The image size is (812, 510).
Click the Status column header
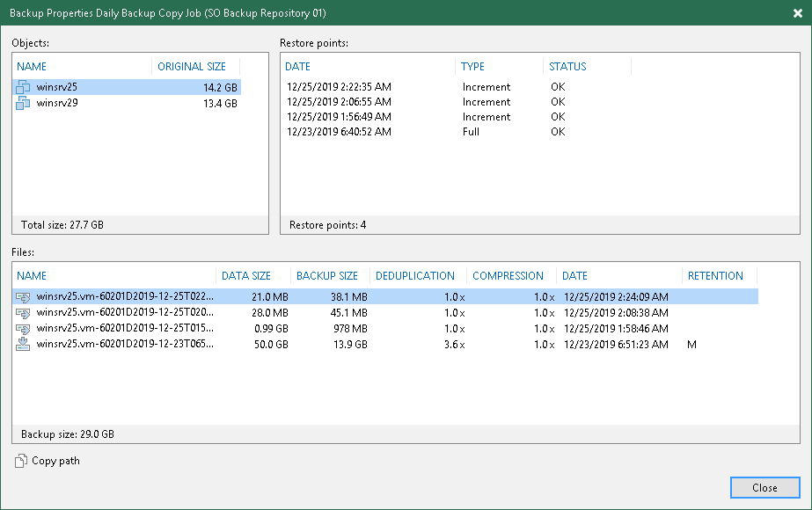tap(567, 67)
